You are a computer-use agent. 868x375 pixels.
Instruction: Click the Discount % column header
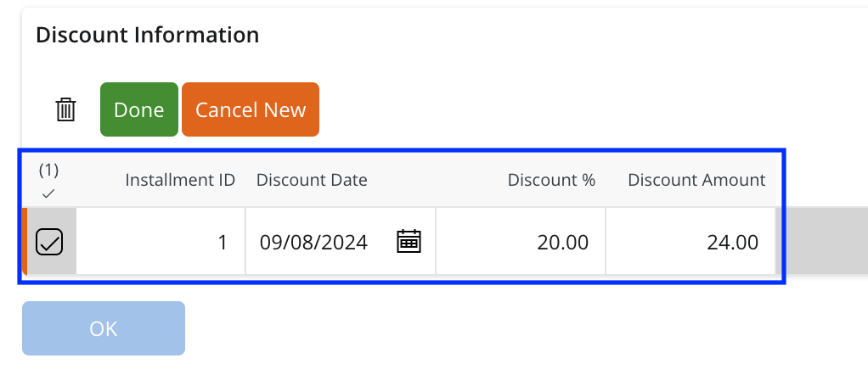pos(551,180)
